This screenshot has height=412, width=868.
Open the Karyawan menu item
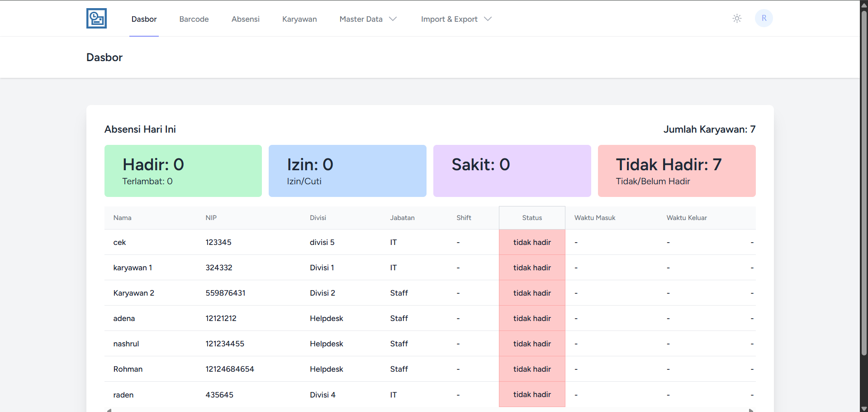tap(299, 19)
